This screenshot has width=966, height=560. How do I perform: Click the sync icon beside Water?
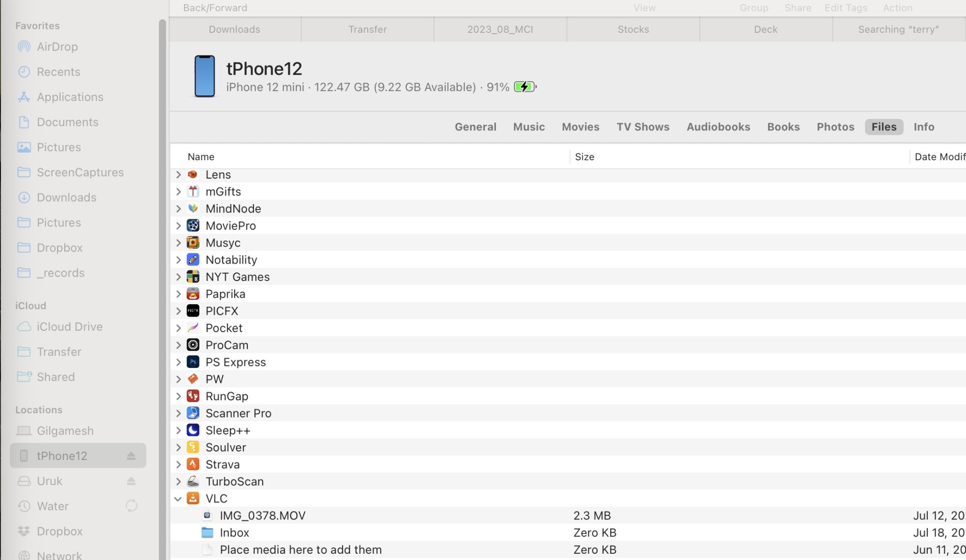131,506
